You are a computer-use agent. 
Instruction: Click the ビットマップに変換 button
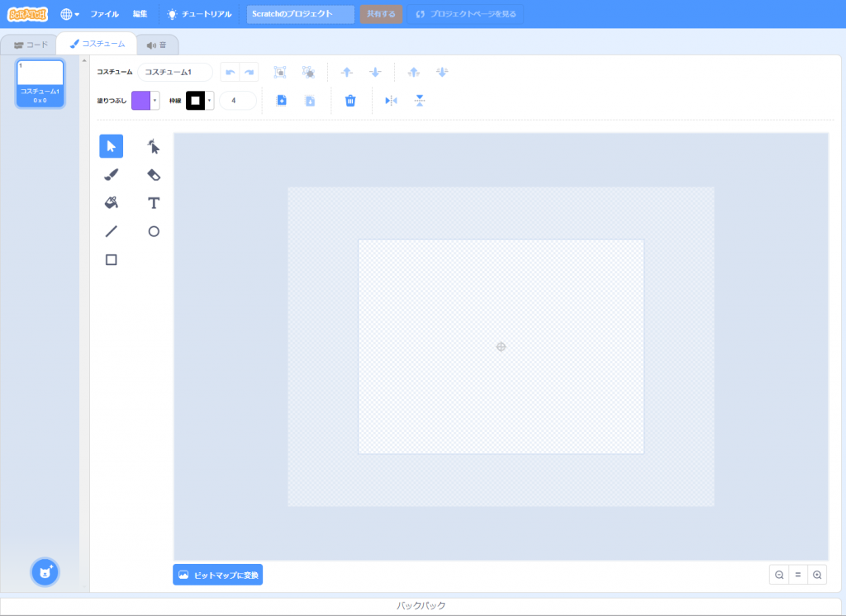tap(217, 575)
